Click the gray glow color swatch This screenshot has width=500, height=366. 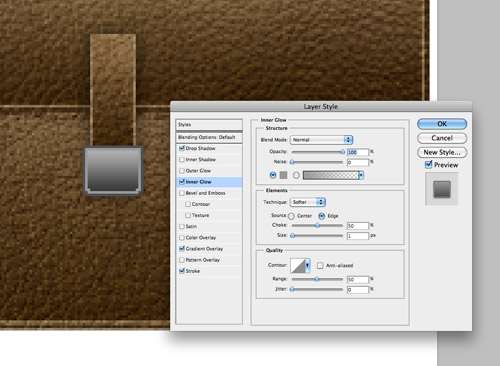click(283, 175)
